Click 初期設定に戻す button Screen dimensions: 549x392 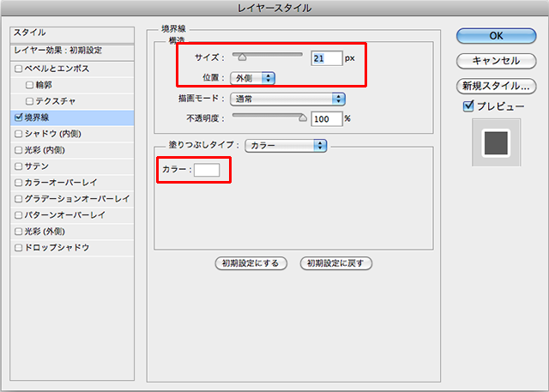[336, 263]
